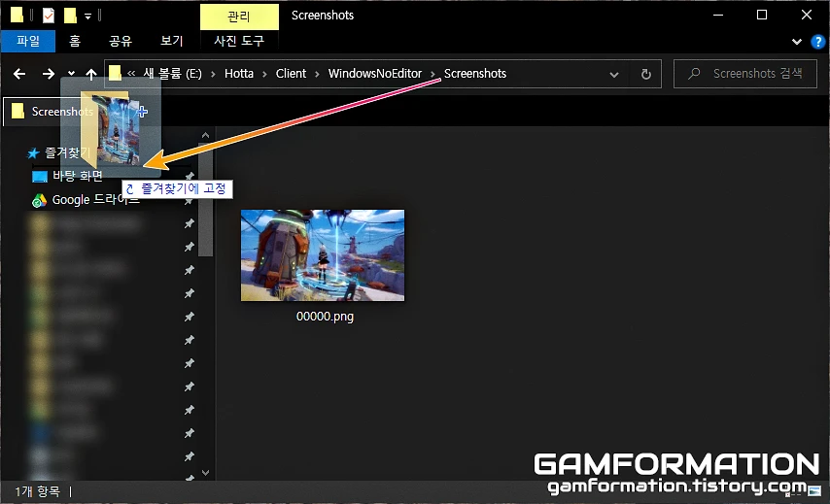This screenshot has width=830, height=504.
Task: Open the address bar history dropdown
Action: pos(614,75)
